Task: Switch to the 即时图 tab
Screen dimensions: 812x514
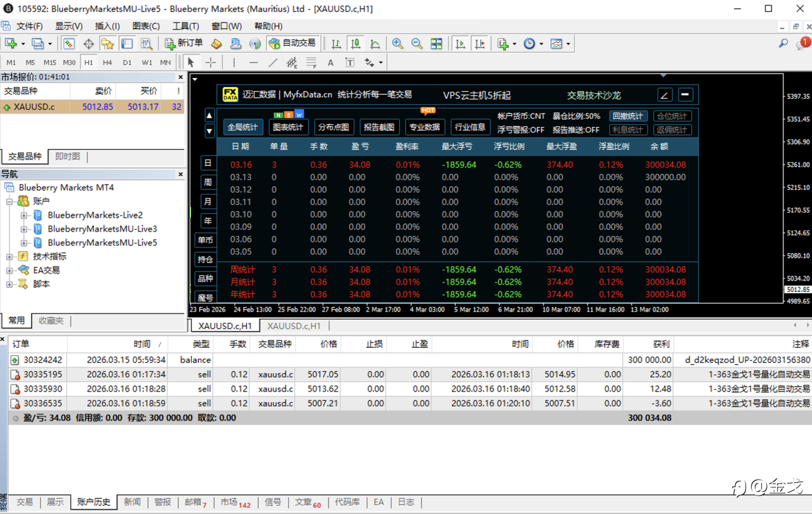Action: pyautogui.click(x=67, y=156)
